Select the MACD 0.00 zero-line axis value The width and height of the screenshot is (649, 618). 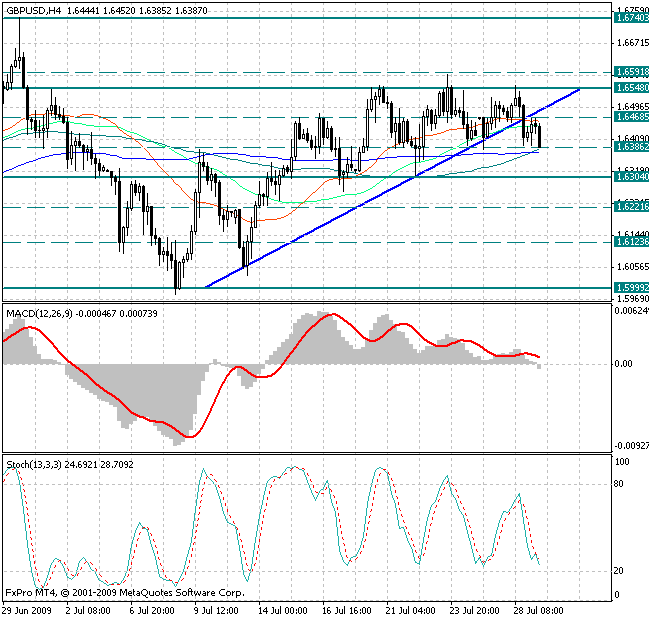[623, 364]
